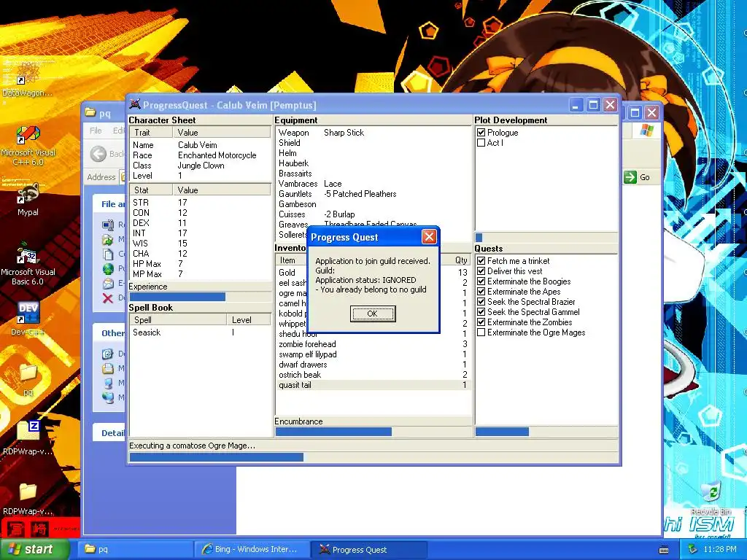747x560 pixels.
Task: Click the red X delete task icon
Action: [108, 298]
